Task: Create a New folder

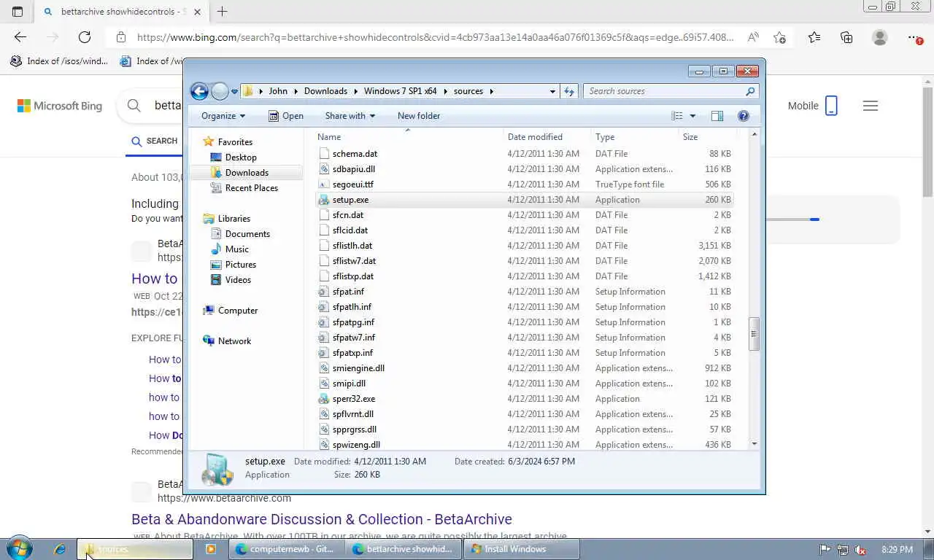Action: pyautogui.click(x=419, y=116)
